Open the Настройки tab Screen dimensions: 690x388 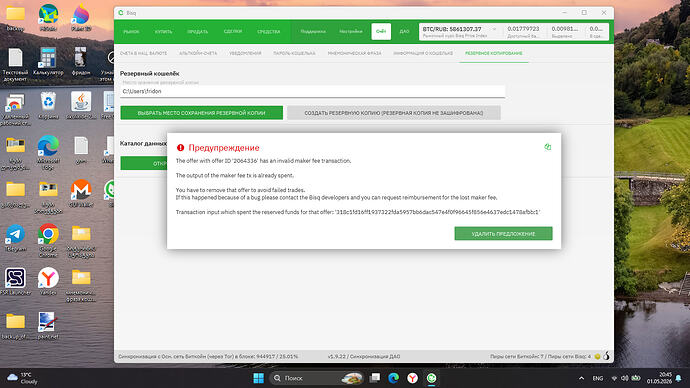351,32
